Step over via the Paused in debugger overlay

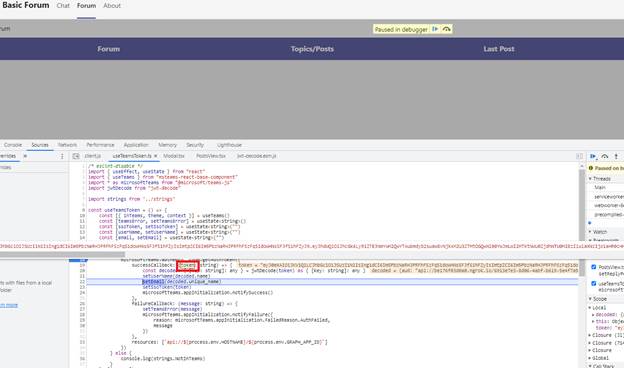pyautogui.click(x=447, y=29)
